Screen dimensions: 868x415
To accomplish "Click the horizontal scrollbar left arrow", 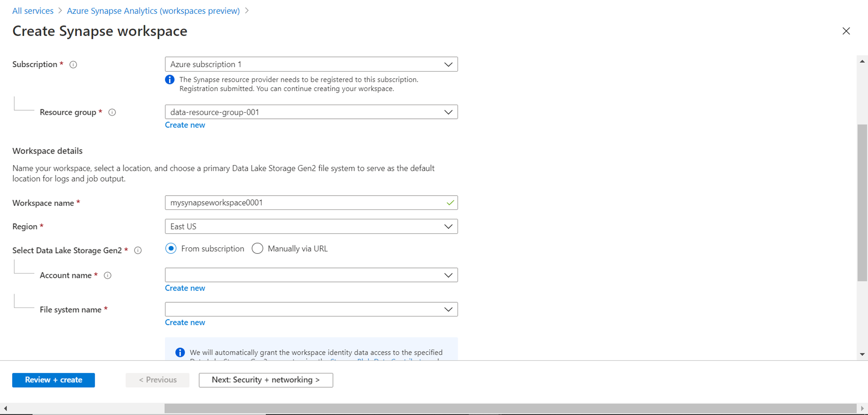I will tap(5, 408).
